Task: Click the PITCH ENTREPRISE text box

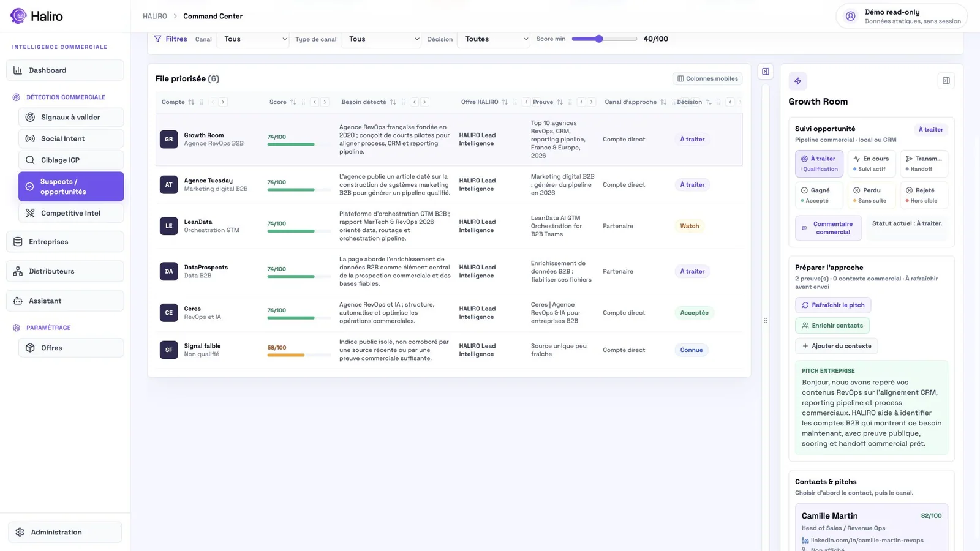Action: [x=872, y=407]
